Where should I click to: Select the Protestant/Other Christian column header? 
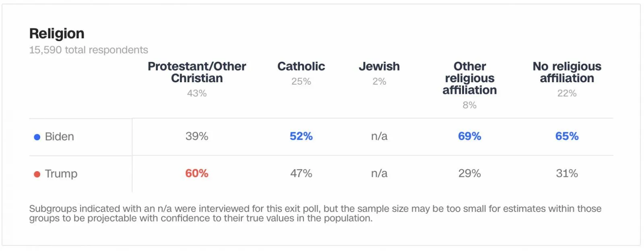197,72
